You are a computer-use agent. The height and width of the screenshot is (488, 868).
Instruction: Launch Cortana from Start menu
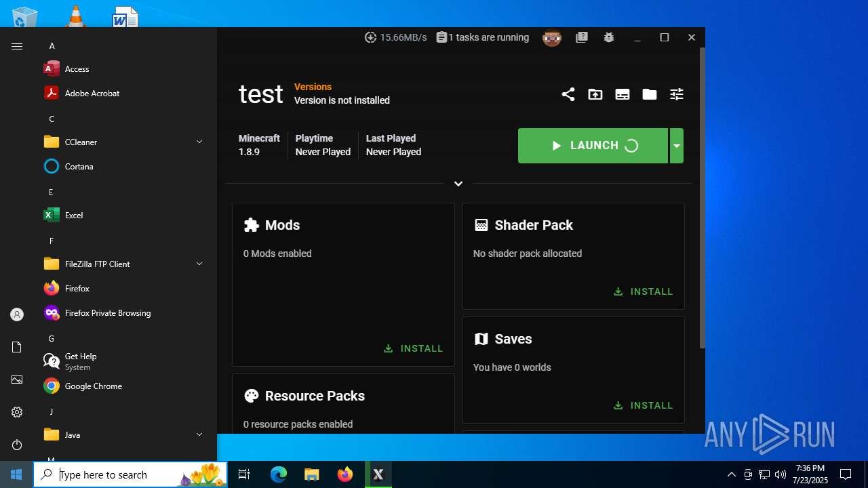(x=125, y=166)
